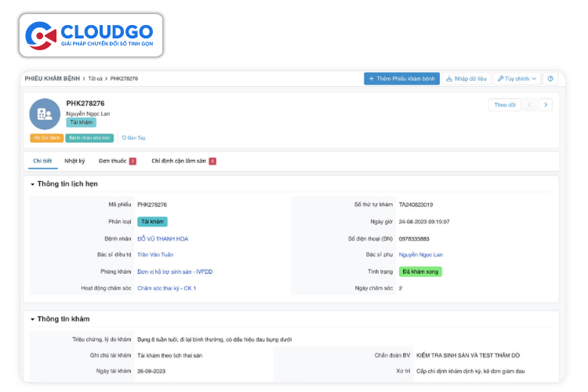Go to the next record arrow
Viewport: 588px width, 392px height.
(546, 104)
